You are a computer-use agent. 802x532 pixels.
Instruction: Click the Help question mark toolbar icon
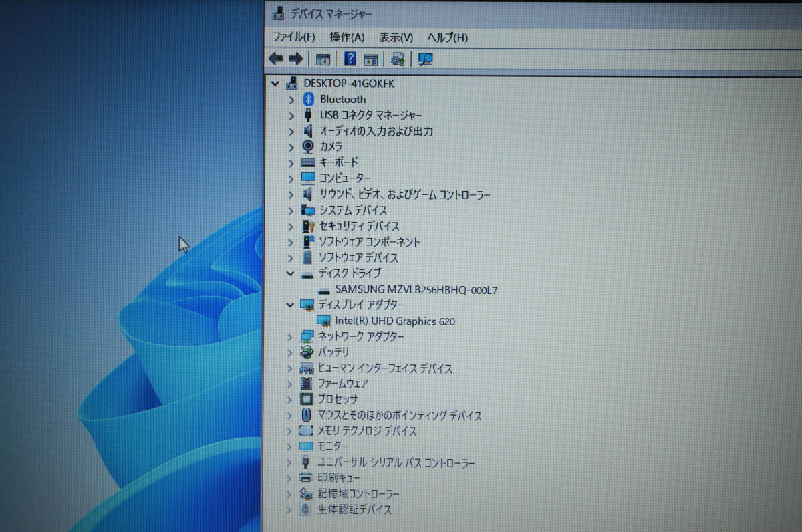(350, 59)
